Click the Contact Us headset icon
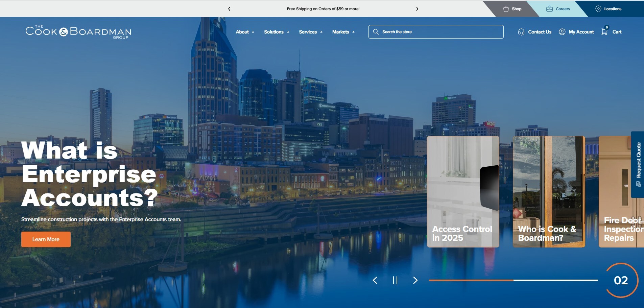Image resolution: width=644 pixels, height=308 pixels. click(x=521, y=32)
